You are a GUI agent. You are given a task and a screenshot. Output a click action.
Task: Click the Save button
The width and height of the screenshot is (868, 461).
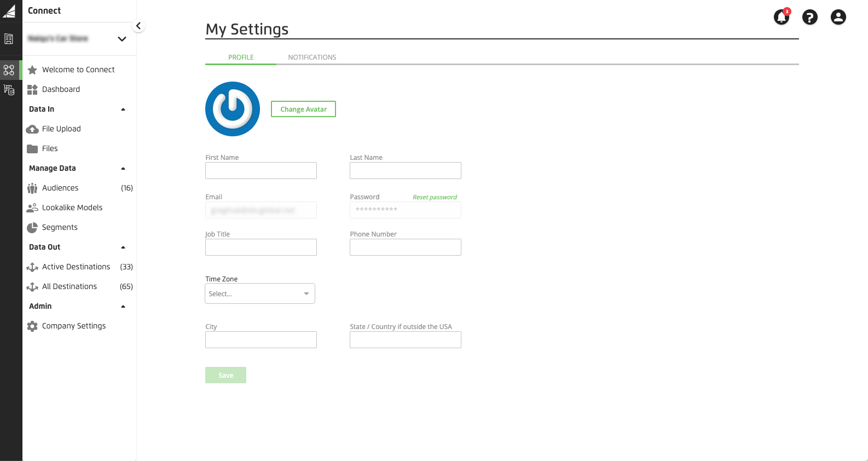(225, 375)
